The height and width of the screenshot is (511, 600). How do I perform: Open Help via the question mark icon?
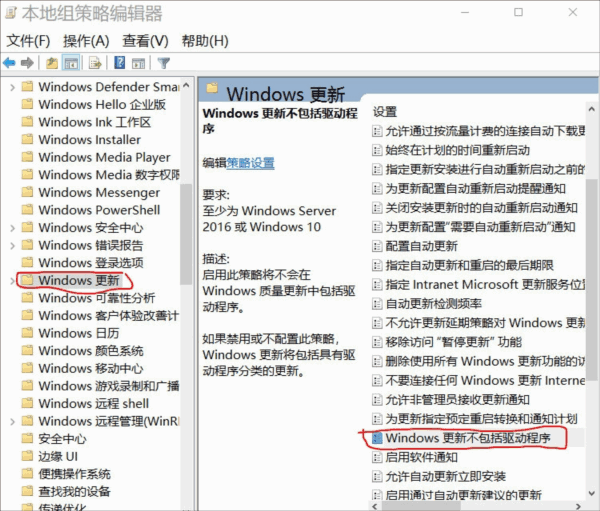click(118, 63)
